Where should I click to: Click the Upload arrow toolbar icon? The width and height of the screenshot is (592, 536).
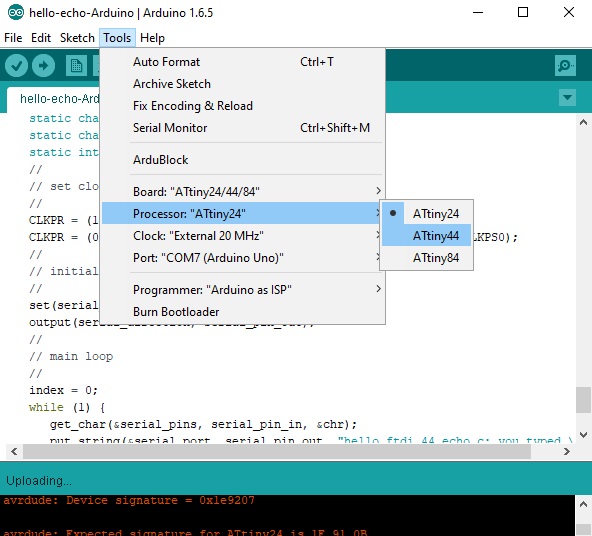point(43,66)
